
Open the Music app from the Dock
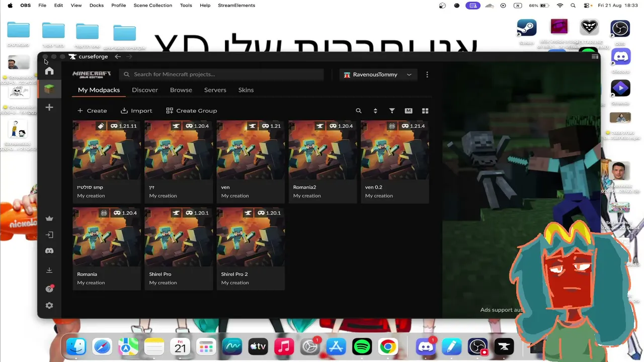tap(284, 346)
